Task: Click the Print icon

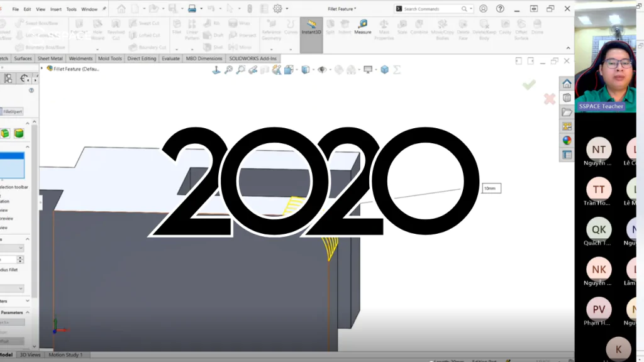Action: [x=192, y=9]
